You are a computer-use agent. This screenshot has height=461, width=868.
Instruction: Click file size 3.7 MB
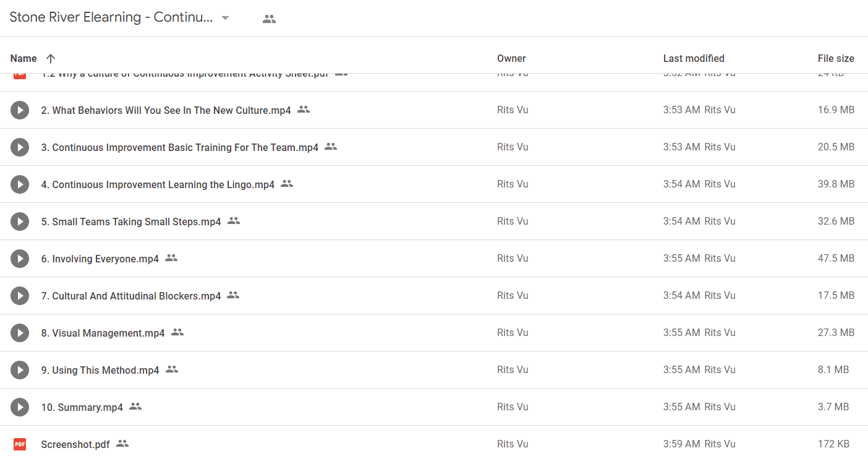click(x=833, y=407)
